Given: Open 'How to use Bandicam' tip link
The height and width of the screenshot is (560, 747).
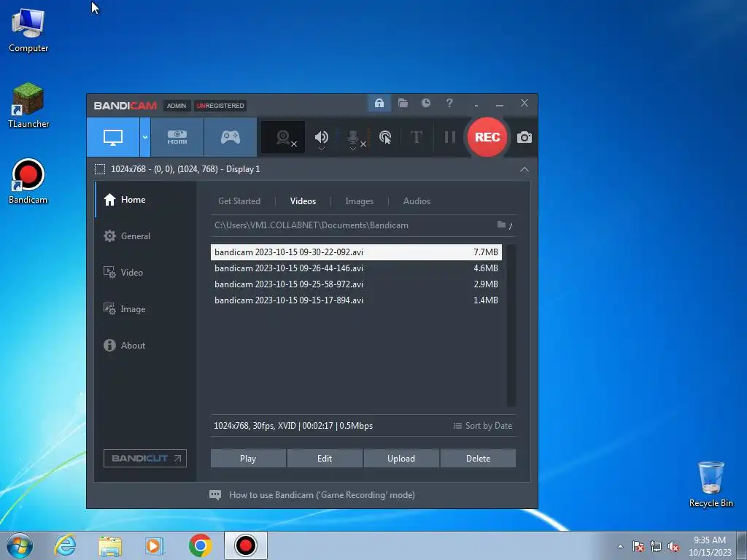Looking at the screenshot, I should (322, 495).
